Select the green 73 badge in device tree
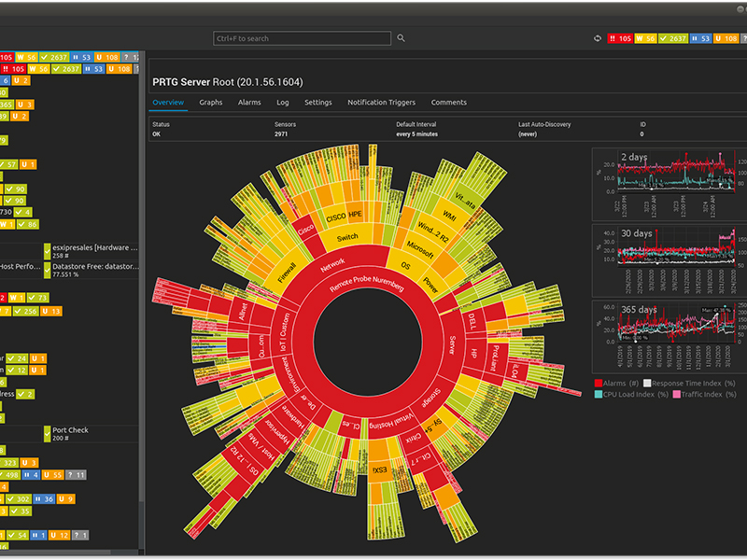The width and height of the screenshot is (747, 560). coord(37,298)
